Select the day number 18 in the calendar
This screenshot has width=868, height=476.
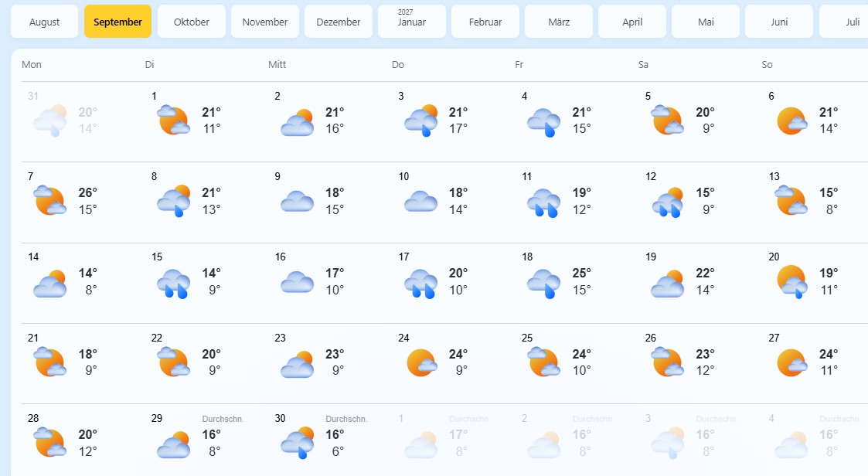pyautogui.click(x=527, y=257)
